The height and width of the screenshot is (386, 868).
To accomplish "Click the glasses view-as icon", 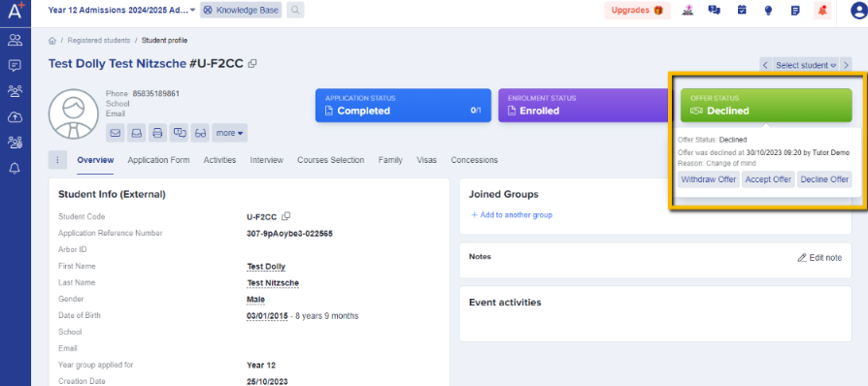I will point(200,133).
